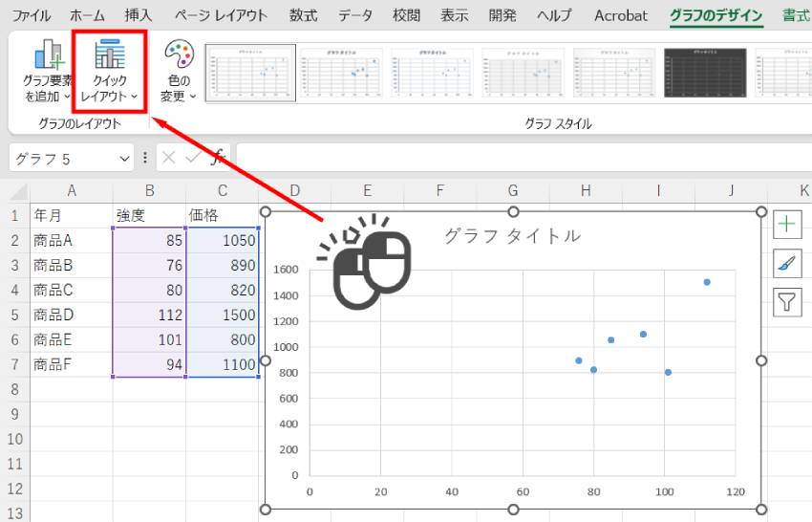Select the dark black chart style thumbnail
This screenshot has height=522, width=812.
click(705, 73)
